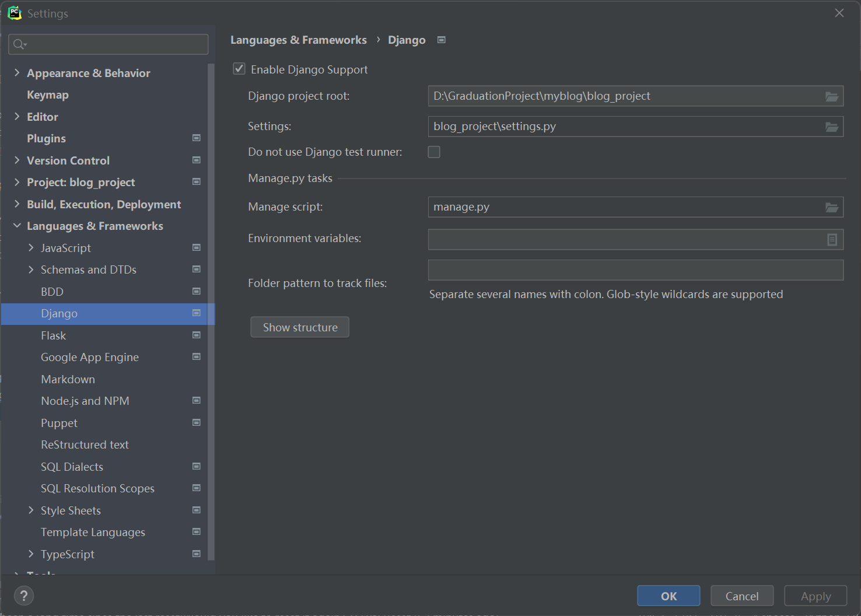The image size is (861, 616).
Task: Click the Show structure button
Action: tap(300, 327)
